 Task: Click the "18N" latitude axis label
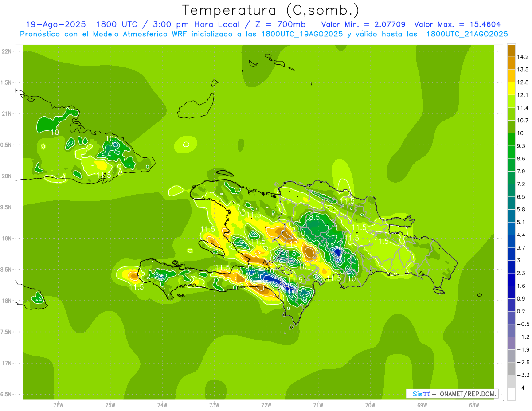pyautogui.click(x=8, y=301)
